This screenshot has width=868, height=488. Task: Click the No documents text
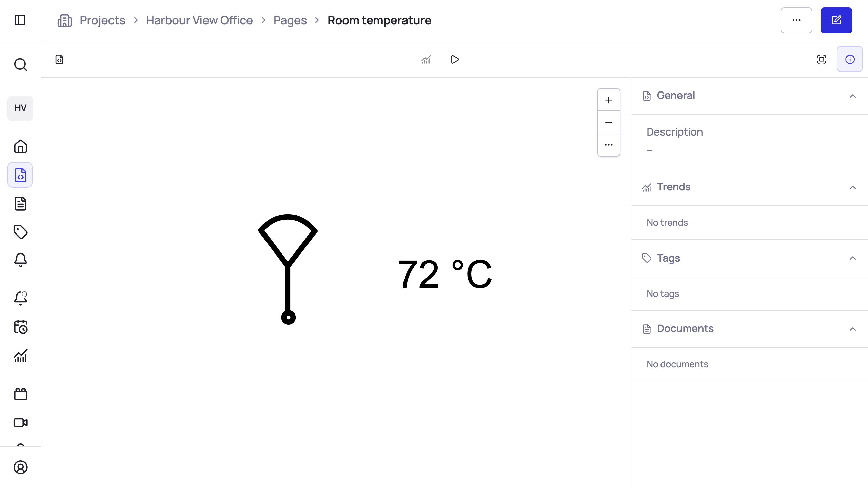click(677, 364)
